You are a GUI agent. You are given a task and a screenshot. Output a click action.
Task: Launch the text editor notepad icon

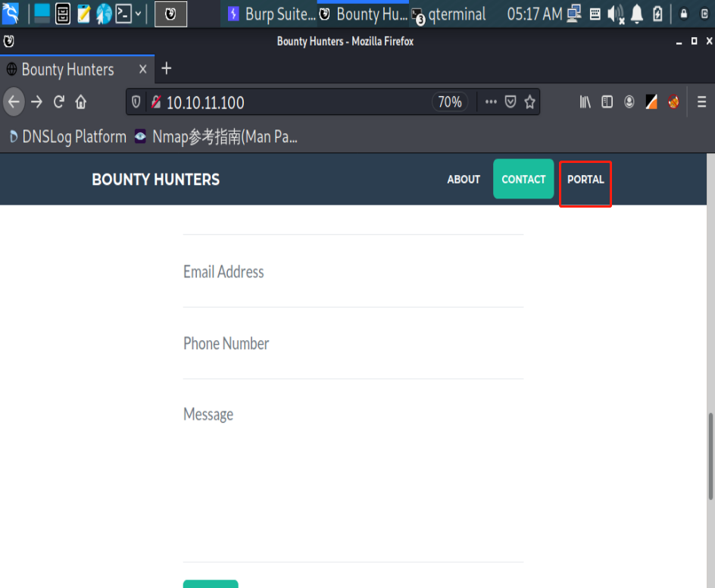click(x=83, y=14)
